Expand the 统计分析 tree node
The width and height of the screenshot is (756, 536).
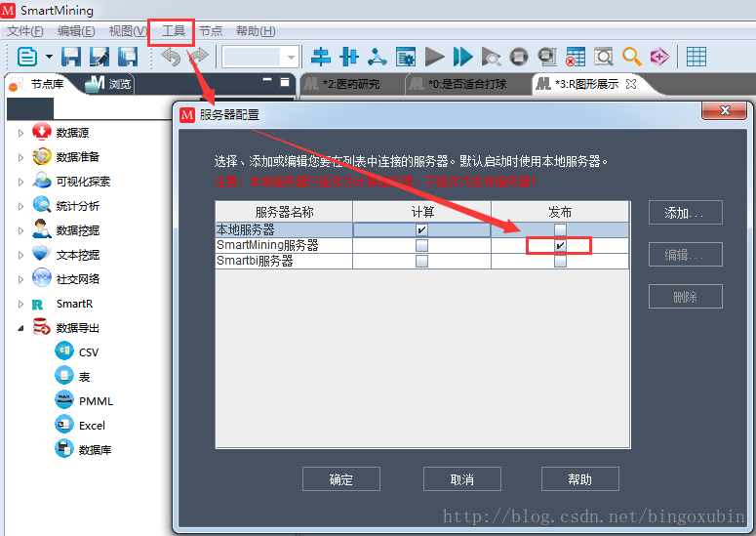(x=20, y=206)
